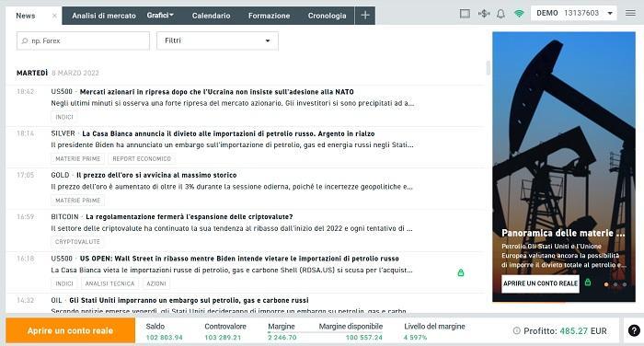Viewport: 644px width, 346px height.
Task: Click the help question mark icon
Action: [634, 330]
